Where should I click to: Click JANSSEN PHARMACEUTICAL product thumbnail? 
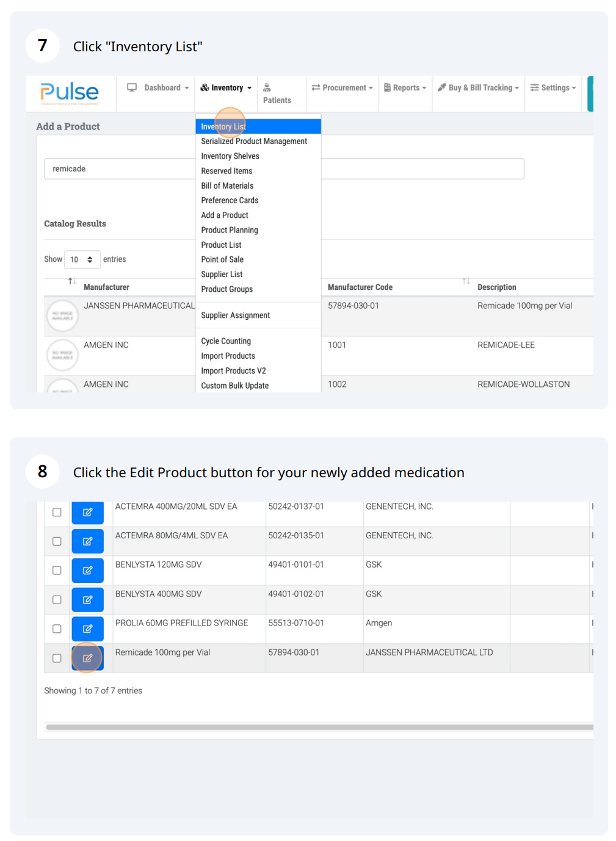click(62, 316)
